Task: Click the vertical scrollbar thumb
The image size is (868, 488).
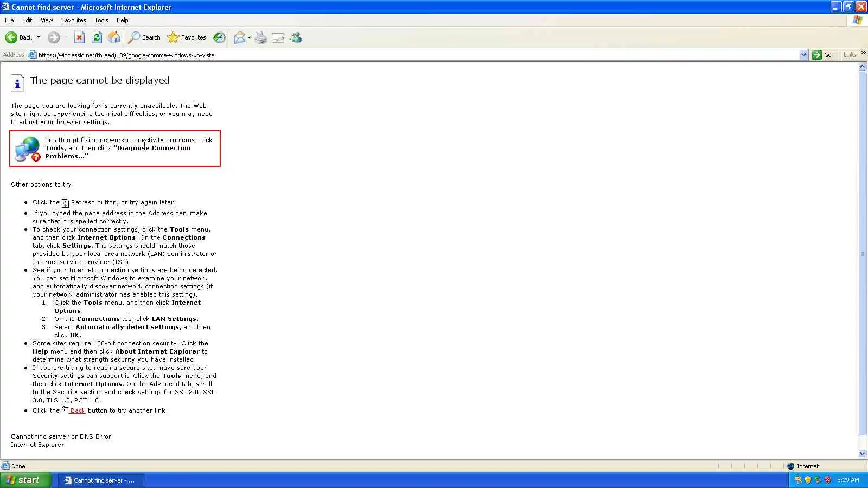Action: pyautogui.click(x=863, y=253)
